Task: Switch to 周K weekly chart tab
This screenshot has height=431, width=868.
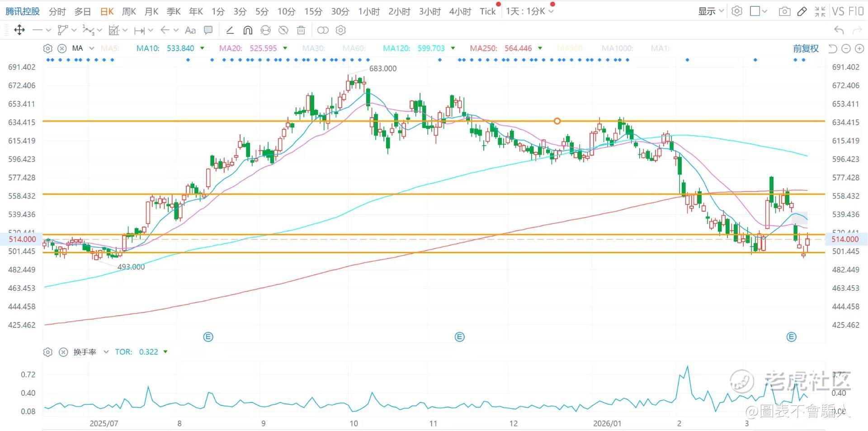Action: [x=129, y=11]
